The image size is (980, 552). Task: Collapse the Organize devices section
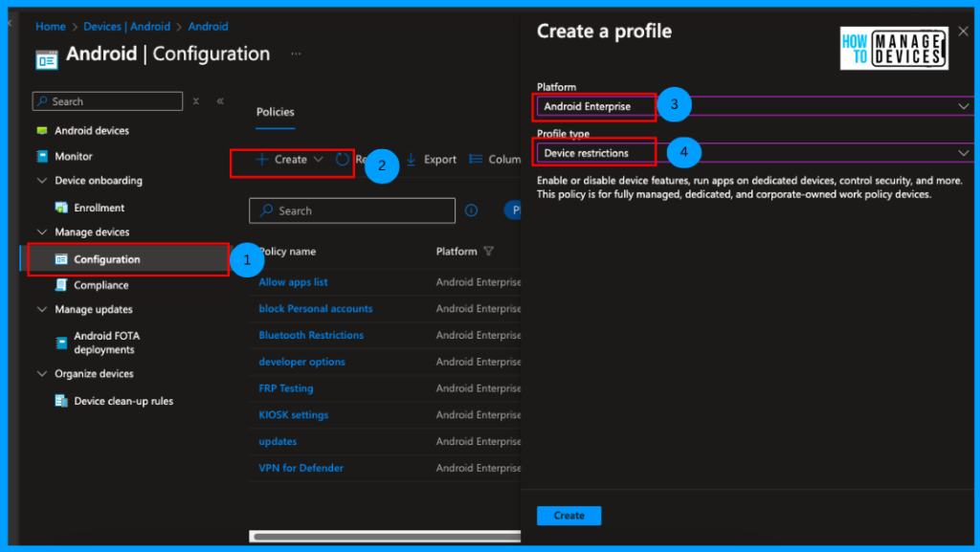click(42, 373)
